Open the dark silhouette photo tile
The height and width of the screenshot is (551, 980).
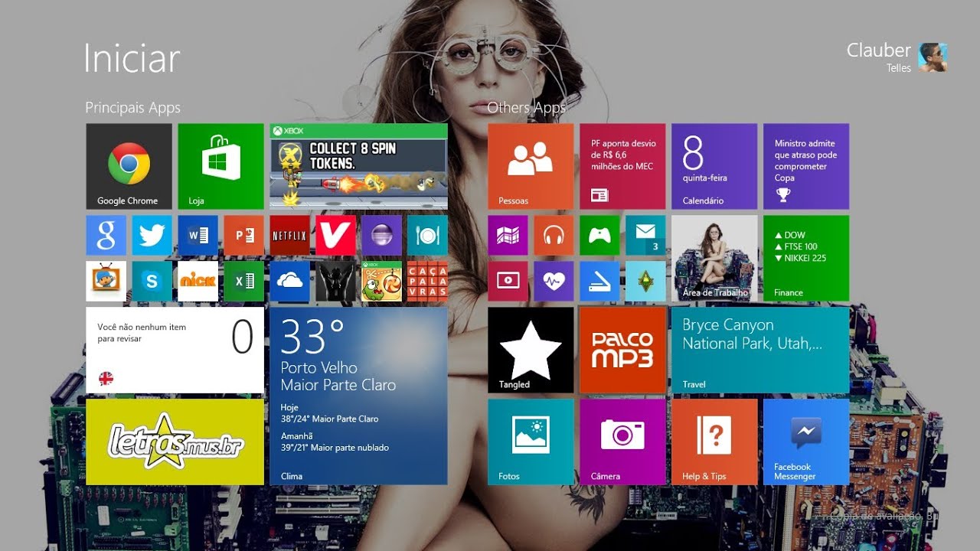pyautogui.click(x=335, y=282)
